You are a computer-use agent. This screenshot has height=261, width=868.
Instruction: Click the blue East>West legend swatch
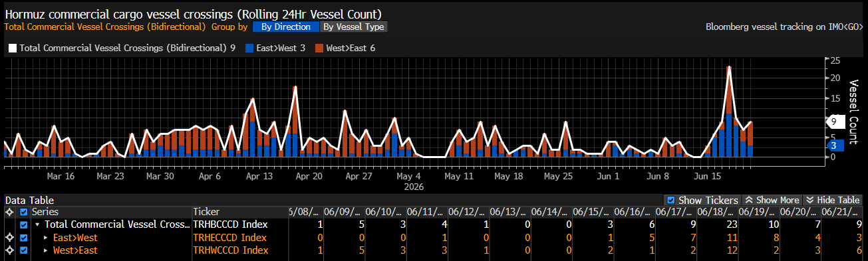coord(249,48)
